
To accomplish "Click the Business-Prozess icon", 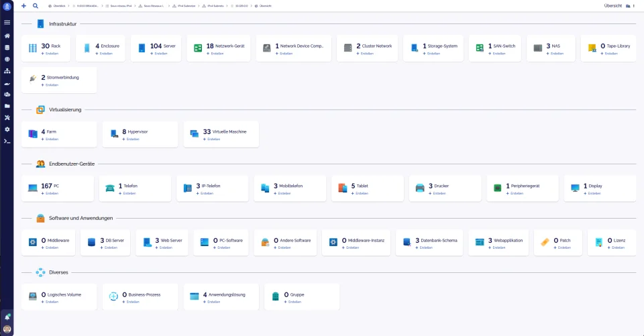I will [x=114, y=296].
